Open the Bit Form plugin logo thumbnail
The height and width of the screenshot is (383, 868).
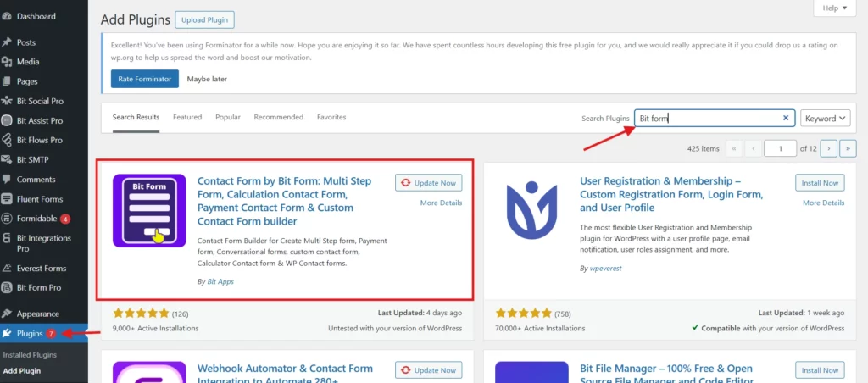pyautogui.click(x=149, y=210)
